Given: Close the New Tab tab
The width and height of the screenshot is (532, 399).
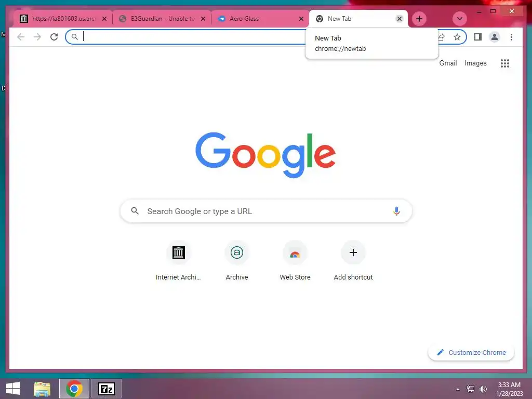Looking at the screenshot, I should coord(400,19).
